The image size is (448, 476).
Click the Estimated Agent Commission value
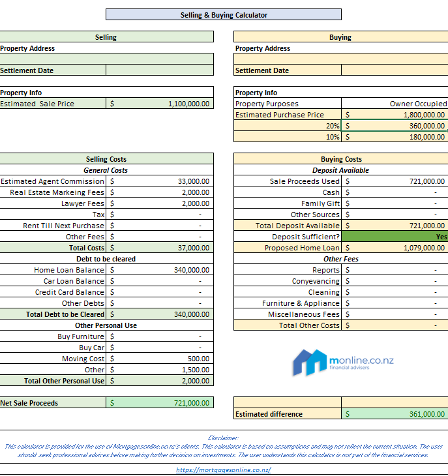coord(160,181)
